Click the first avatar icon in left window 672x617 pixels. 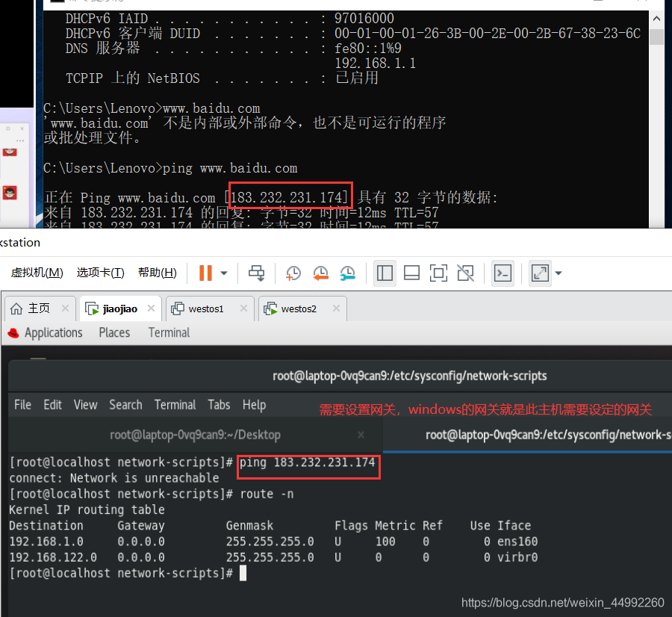point(10,152)
